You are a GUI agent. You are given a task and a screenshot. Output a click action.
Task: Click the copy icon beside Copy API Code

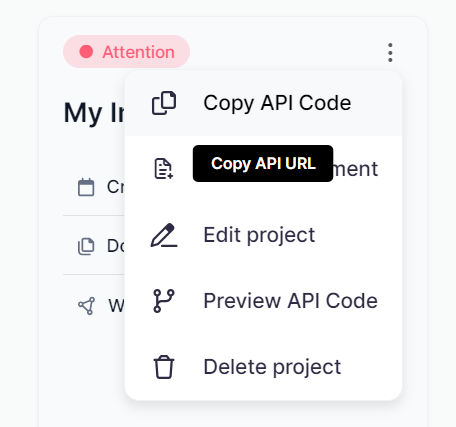tap(164, 103)
